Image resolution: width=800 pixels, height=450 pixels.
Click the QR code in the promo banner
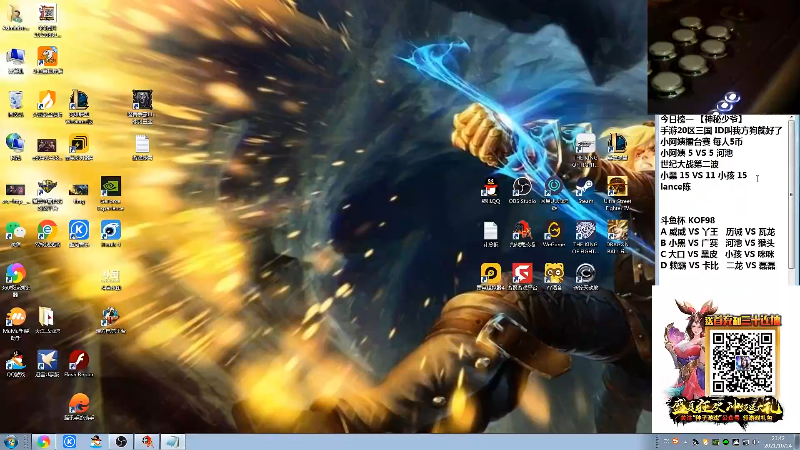[742, 363]
